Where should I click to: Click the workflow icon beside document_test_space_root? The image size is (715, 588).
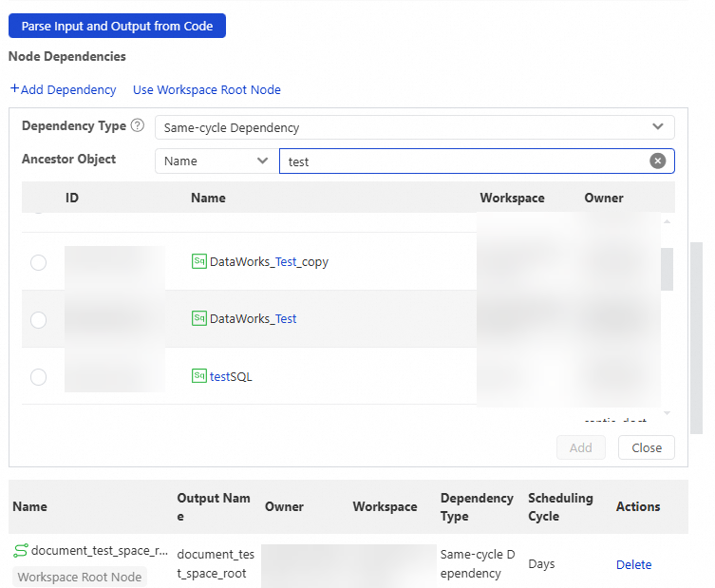(x=21, y=551)
